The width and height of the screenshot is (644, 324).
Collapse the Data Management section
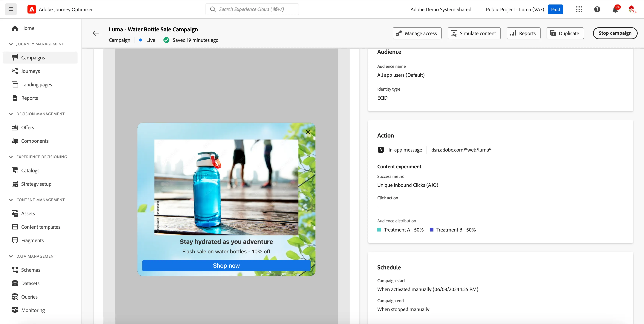[11, 256]
